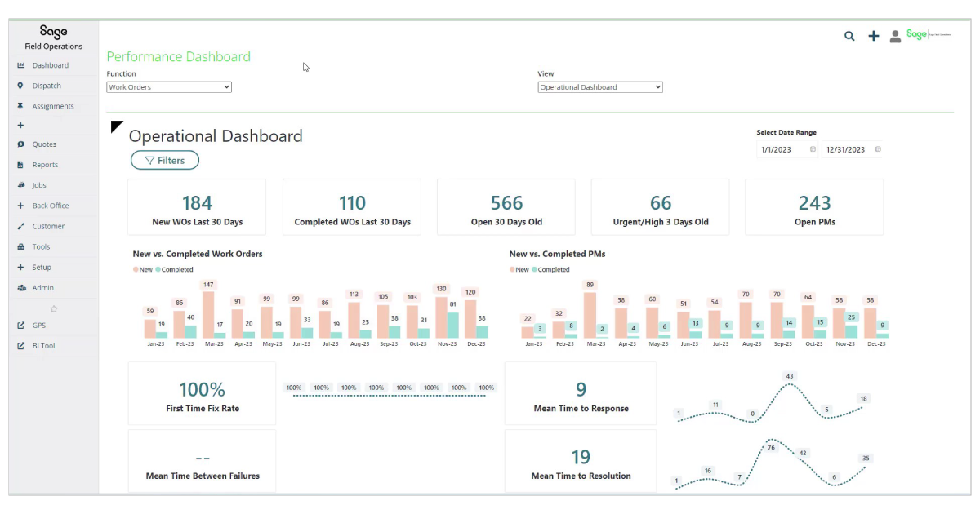
Task: Toggle Completed legend in PMs chart
Action: click(550, 269)
